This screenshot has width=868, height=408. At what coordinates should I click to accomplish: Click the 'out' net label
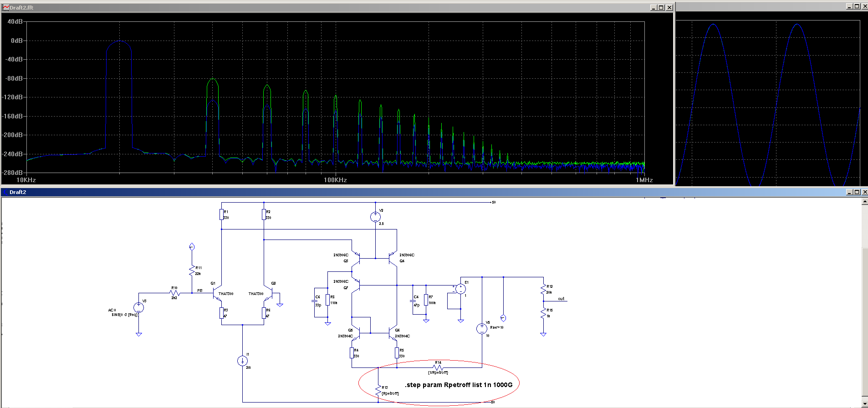pyautogui.click(x=561, y=299)
